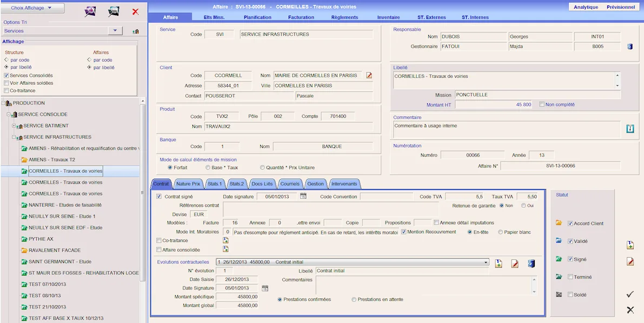
Task: Click blue recycle bin icon for evolutions
Action: [x=531, y=264]
